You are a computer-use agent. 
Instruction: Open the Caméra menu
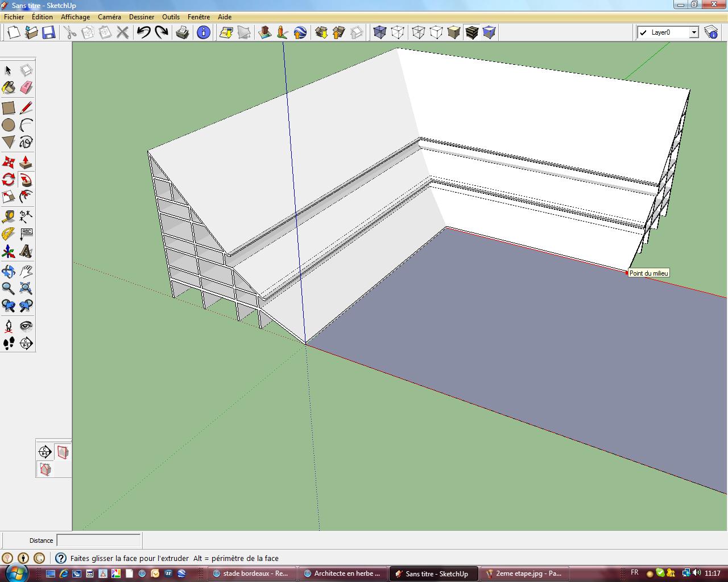[109, 17]
